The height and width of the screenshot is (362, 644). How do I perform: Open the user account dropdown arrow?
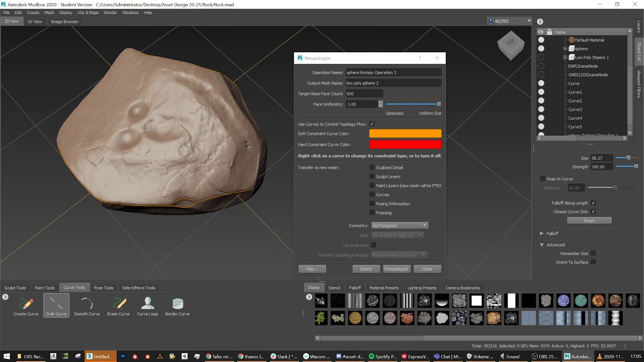point(529,21)
